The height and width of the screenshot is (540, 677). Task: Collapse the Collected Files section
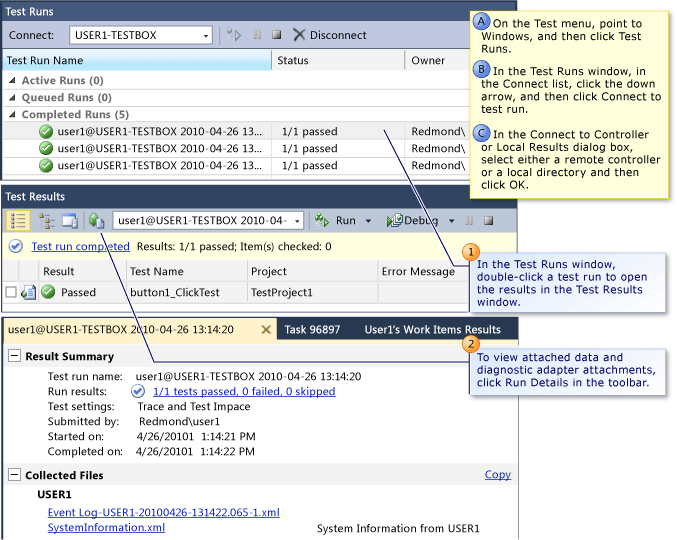(14, 475)
